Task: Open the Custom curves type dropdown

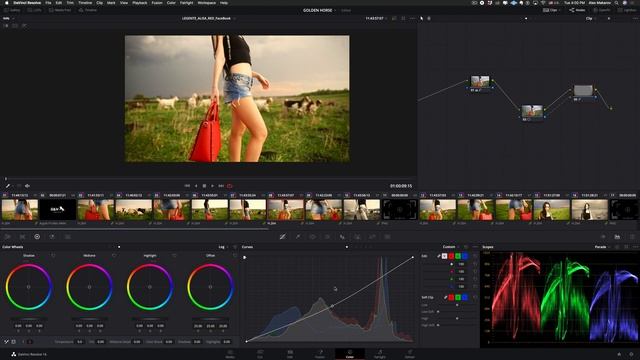Action: pos(451,247)
